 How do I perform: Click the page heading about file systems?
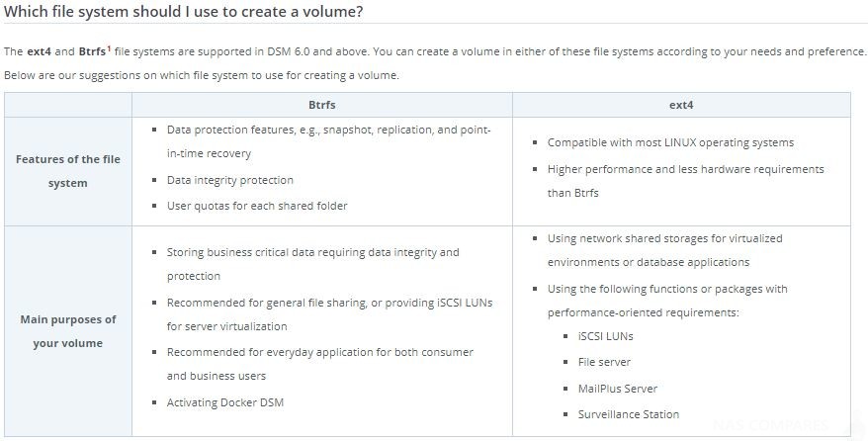183,12
